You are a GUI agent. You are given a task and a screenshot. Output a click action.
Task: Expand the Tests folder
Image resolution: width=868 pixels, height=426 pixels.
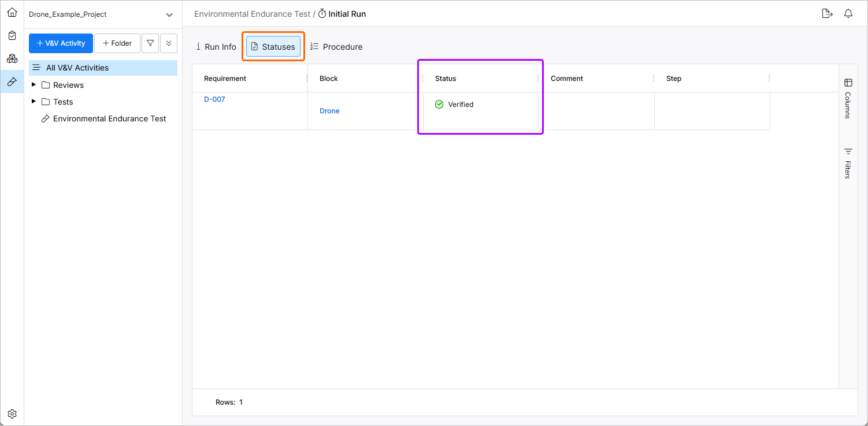(x=34, y=102)
